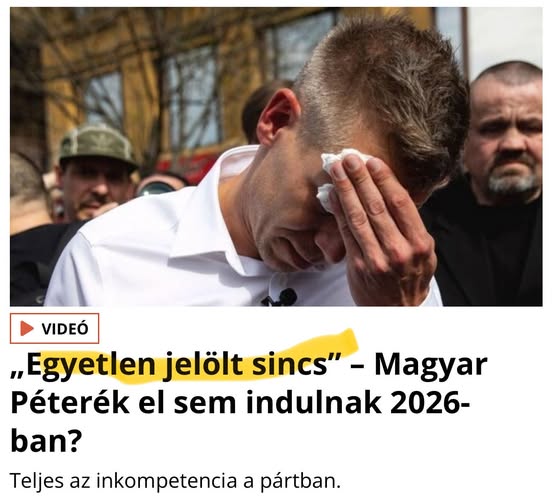
Task: Open the VIDEÓ badge label
Action: [x=55, y=328]
